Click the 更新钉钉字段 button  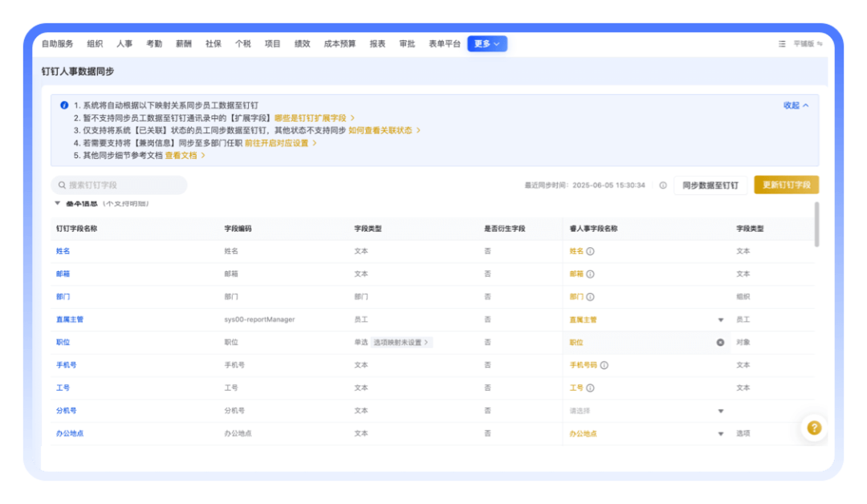tap(786, 185)
